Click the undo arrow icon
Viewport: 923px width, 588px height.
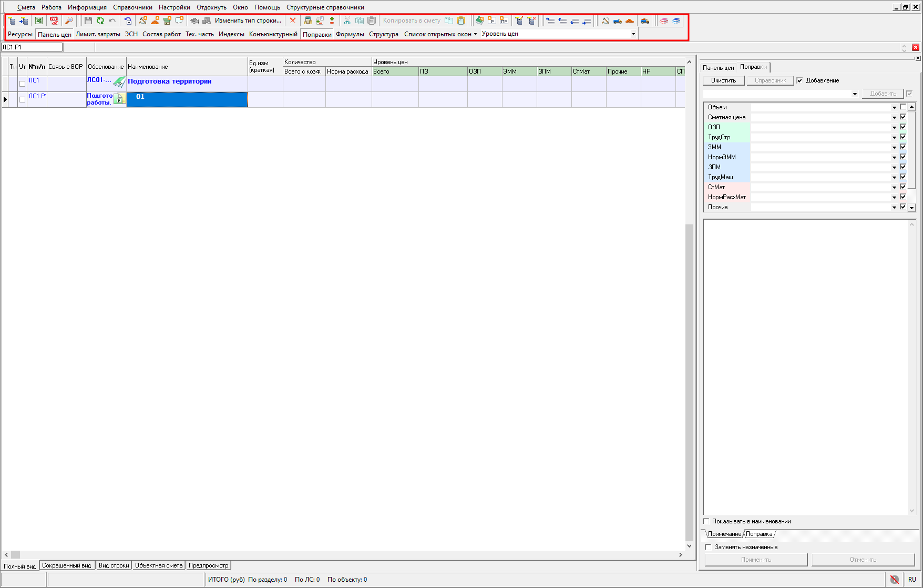[x=112, y=20]
